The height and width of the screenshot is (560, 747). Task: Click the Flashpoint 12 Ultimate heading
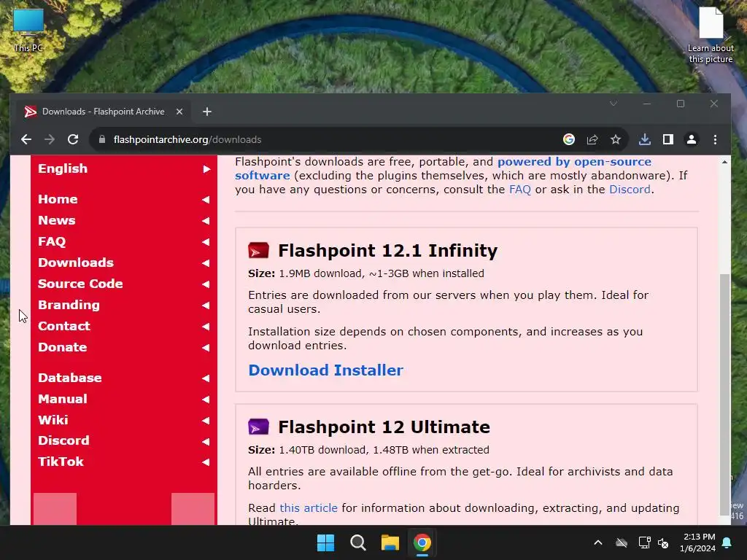[384, 427]
